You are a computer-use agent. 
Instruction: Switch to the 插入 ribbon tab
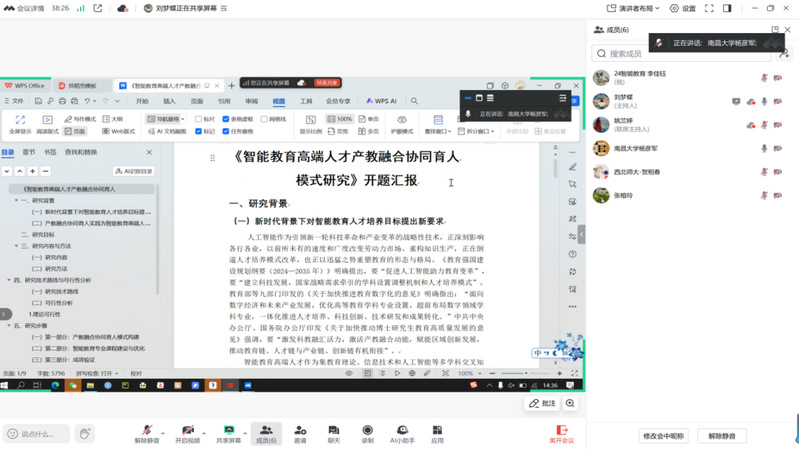(x=169, y=101)
